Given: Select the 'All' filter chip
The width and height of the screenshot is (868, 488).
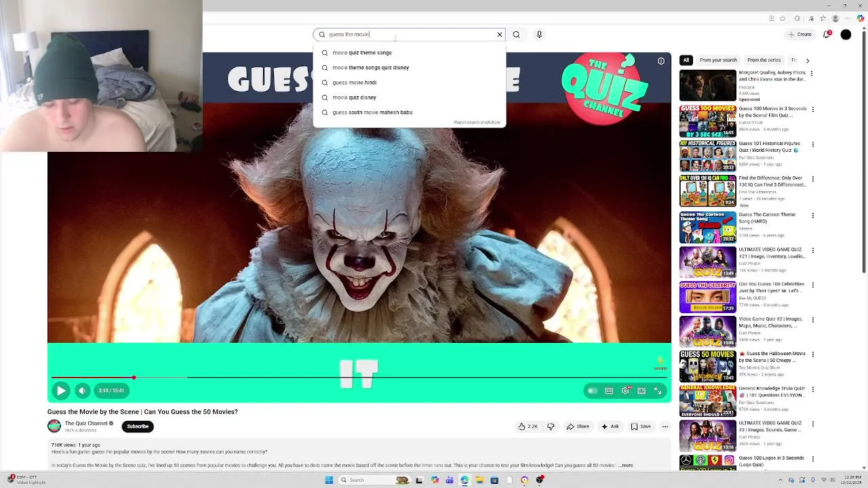Looking at the screenshot, I should [686, 60].
